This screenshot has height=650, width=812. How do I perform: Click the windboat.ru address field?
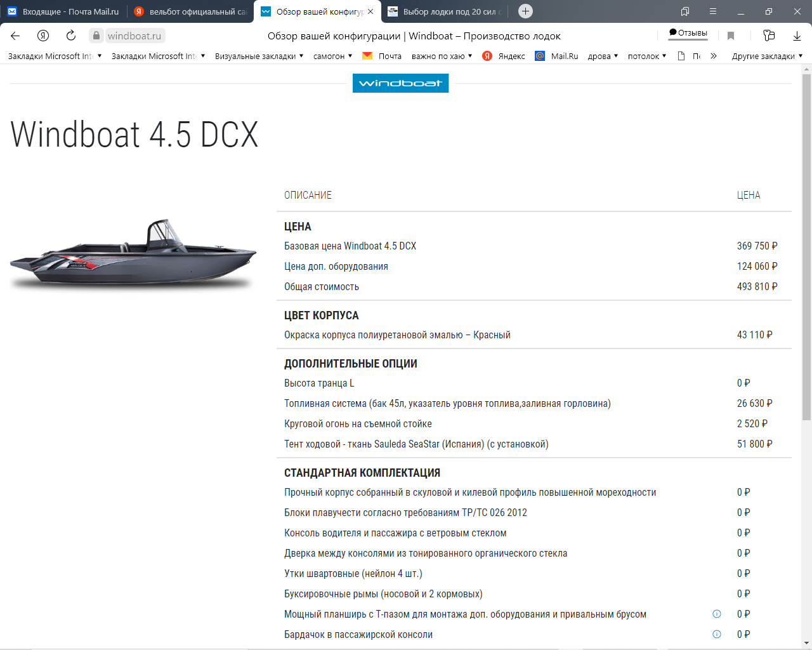pyautogui.click(x=134, y=36)
